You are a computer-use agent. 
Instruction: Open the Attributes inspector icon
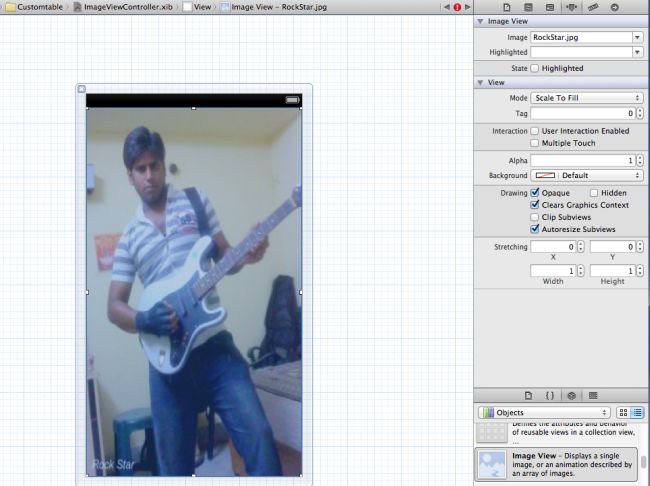click(571, 7)
